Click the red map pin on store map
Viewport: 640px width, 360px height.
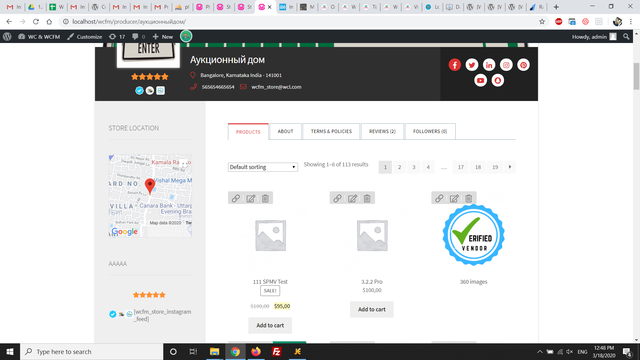pyautogui.click(x=150, y=186)
